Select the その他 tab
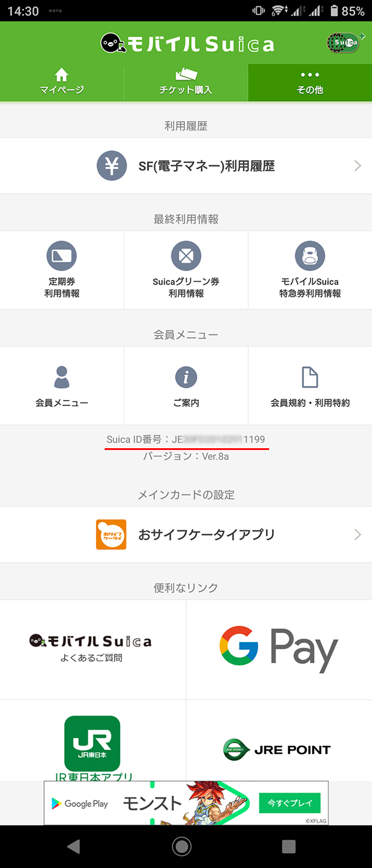This screenshot has height=868, width=372. [x=310, y=82]
